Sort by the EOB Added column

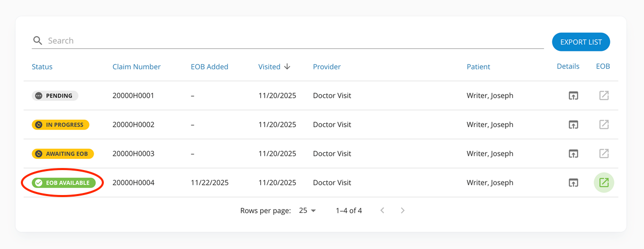(209, 67)
